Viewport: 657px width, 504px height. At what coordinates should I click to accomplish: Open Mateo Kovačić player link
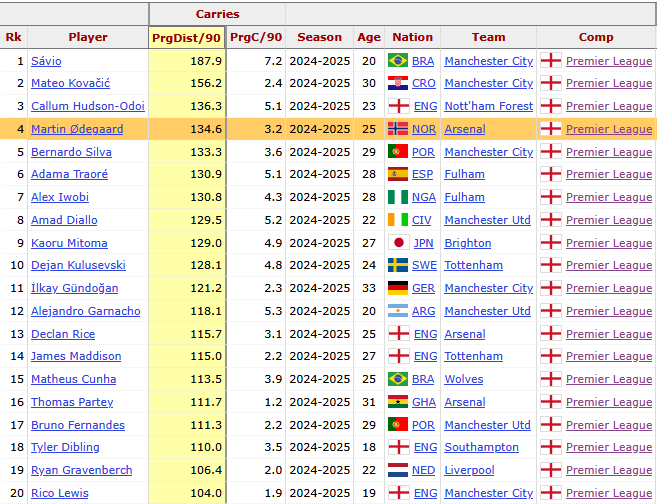(x=70, y=83)
